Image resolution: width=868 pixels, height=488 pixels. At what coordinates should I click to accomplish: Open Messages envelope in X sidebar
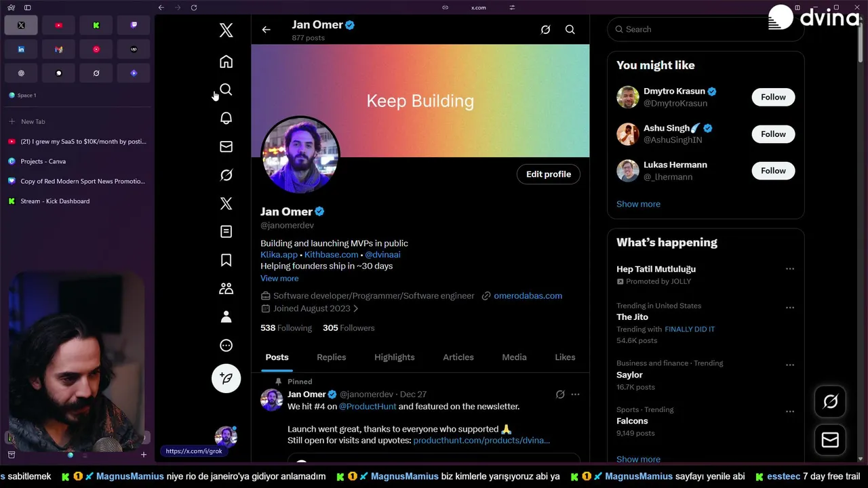[226, 146]
